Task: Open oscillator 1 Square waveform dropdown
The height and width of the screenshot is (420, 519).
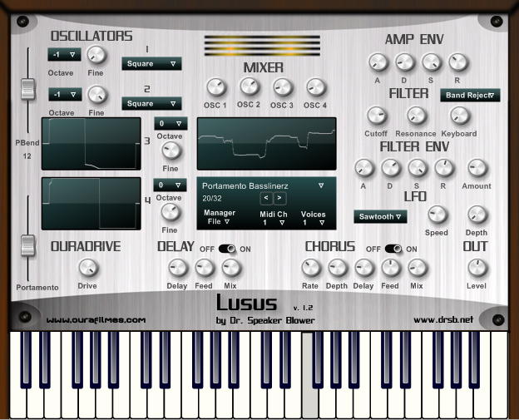Action: pos(151,63)
